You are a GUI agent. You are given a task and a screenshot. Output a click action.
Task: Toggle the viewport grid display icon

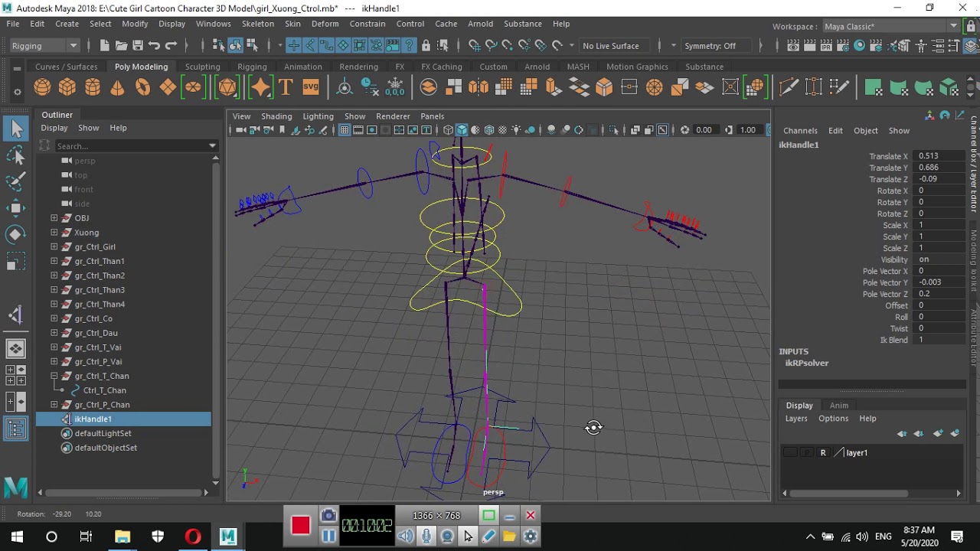(x=345, y=130)
